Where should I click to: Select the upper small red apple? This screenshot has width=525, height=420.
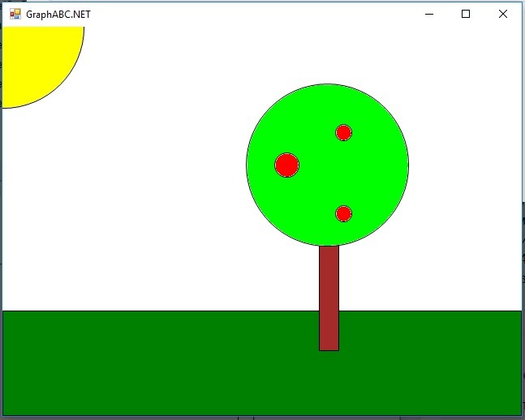pyautogui.click(x=343, y=132)
